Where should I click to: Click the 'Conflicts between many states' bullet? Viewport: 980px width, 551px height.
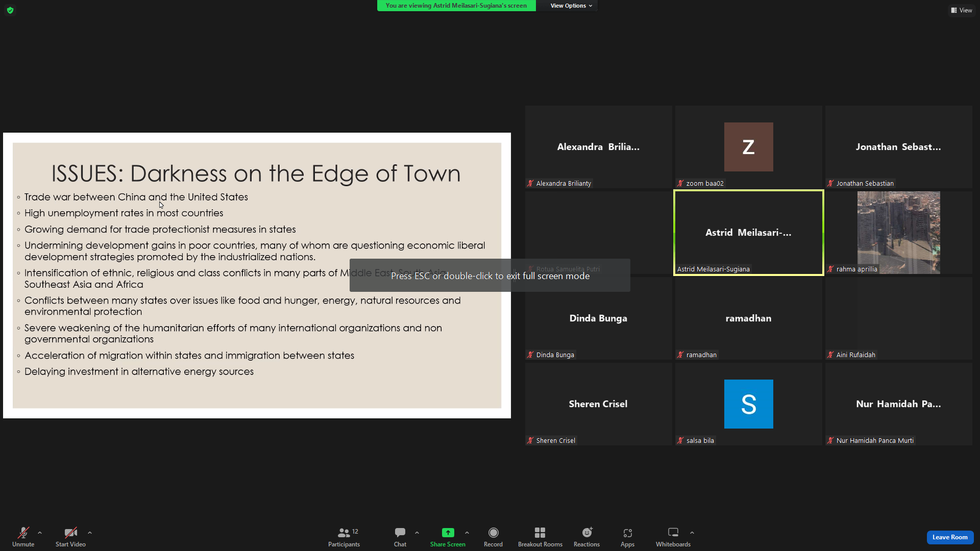pyautogui.click(x=242, y=306)
